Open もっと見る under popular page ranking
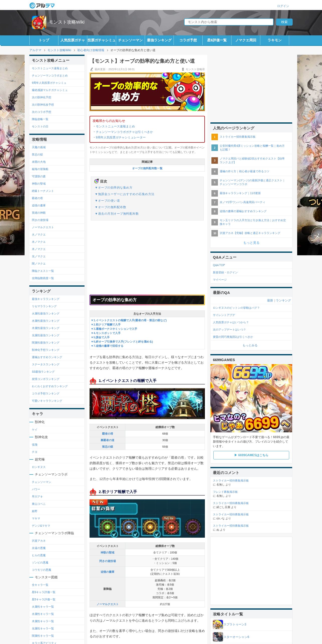The width and height of the screenshot is (322, 644). point(251,243)
